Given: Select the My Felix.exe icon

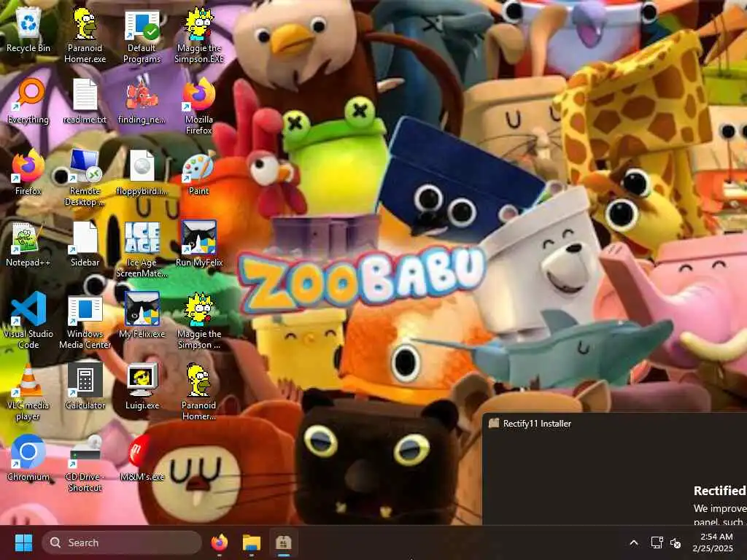Looking at the screenshot, I should (142, 315).
